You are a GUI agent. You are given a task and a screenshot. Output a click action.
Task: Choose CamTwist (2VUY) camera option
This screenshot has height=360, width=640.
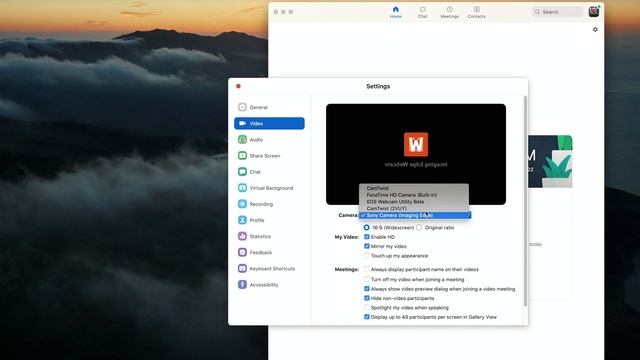(x=414, y=208)
